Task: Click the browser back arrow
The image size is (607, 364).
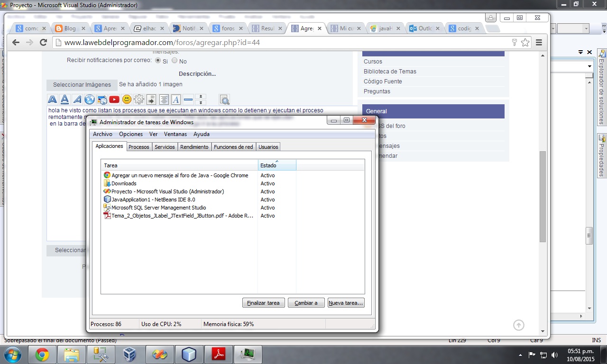Action: (16, 42)
